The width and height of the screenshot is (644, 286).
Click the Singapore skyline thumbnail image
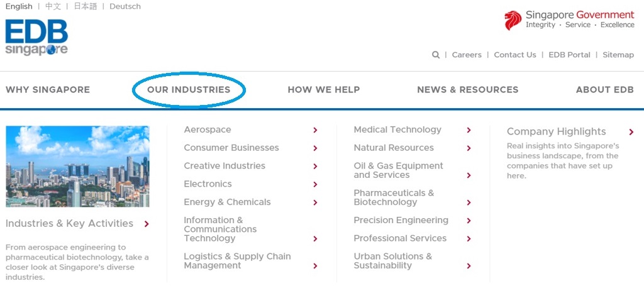pyautogui.click(x=77, y=167)
